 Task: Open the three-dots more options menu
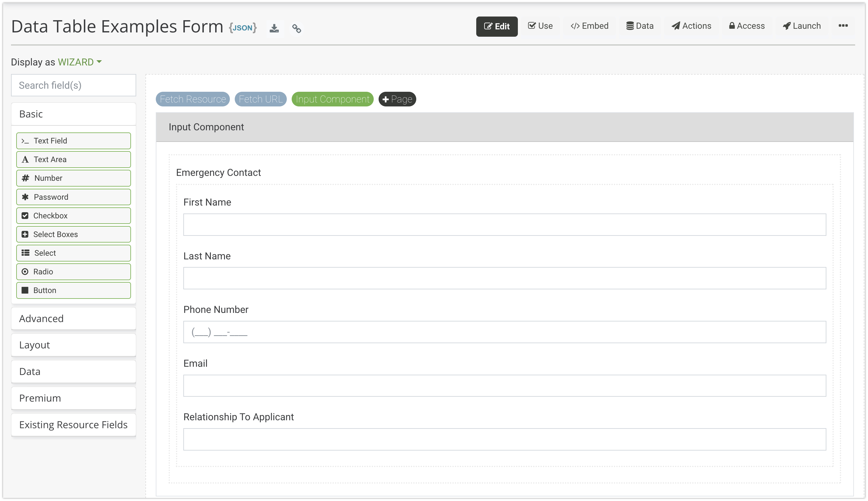click(843, 26)
